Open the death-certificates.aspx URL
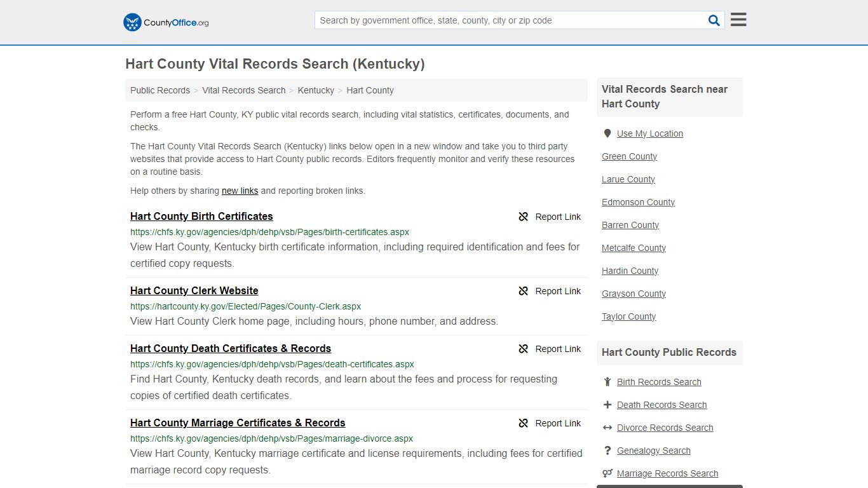868x488 pixels. pos(272,364)
